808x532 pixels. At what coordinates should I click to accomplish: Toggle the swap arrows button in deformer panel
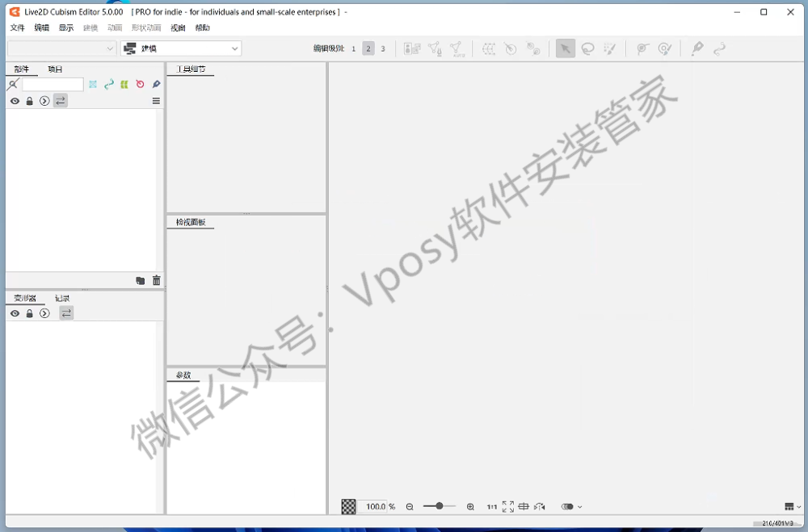[x=66, y=313]
